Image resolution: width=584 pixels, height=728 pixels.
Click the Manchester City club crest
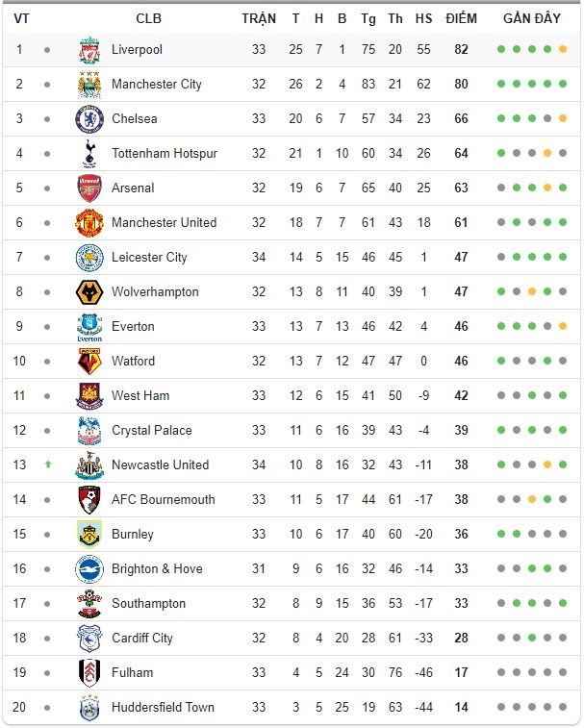tap(89, 85)
